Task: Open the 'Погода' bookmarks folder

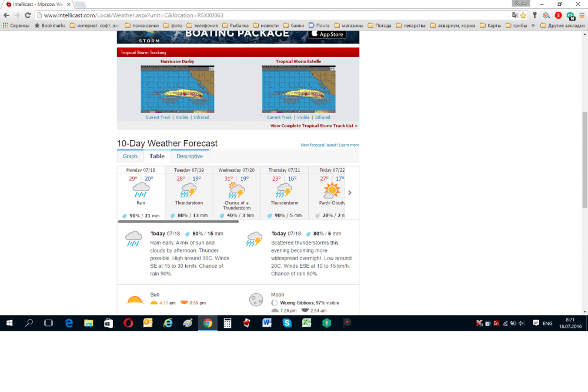Action: tap(379, 25)
